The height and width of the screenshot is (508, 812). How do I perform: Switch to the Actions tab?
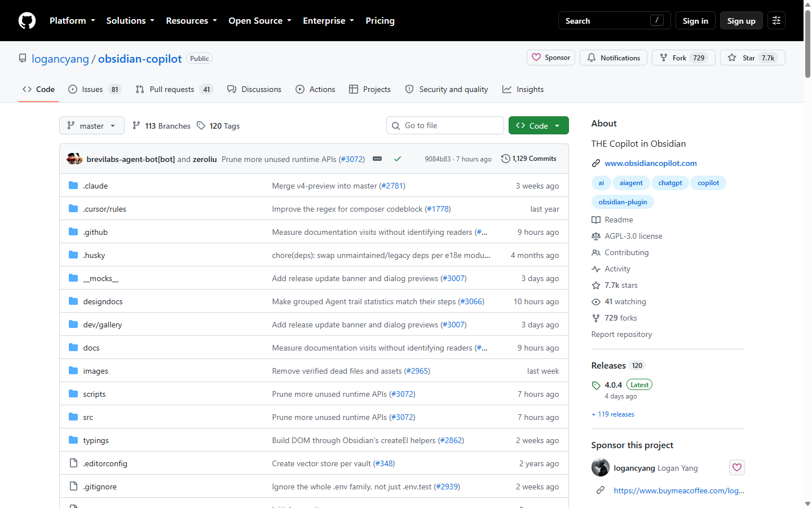[315, 89]
